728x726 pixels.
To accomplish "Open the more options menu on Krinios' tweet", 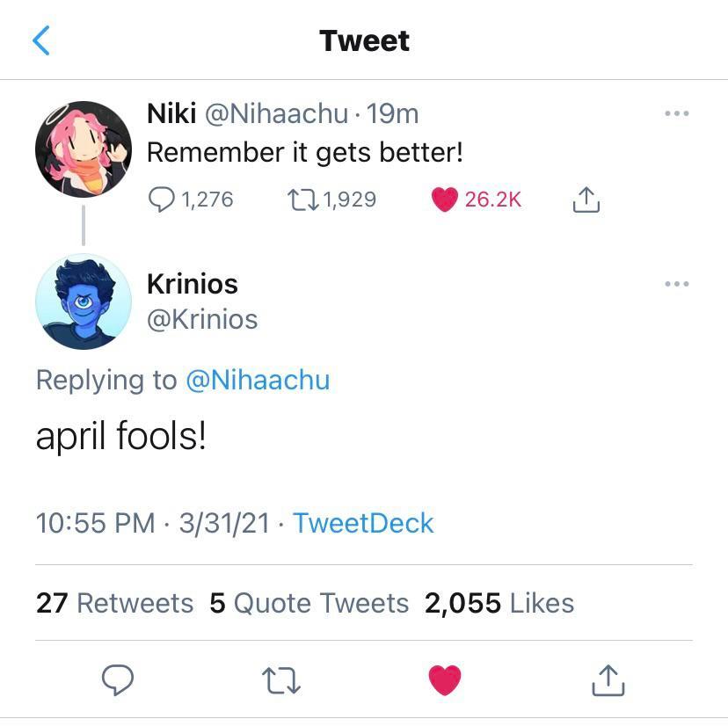I will point(676,283).
